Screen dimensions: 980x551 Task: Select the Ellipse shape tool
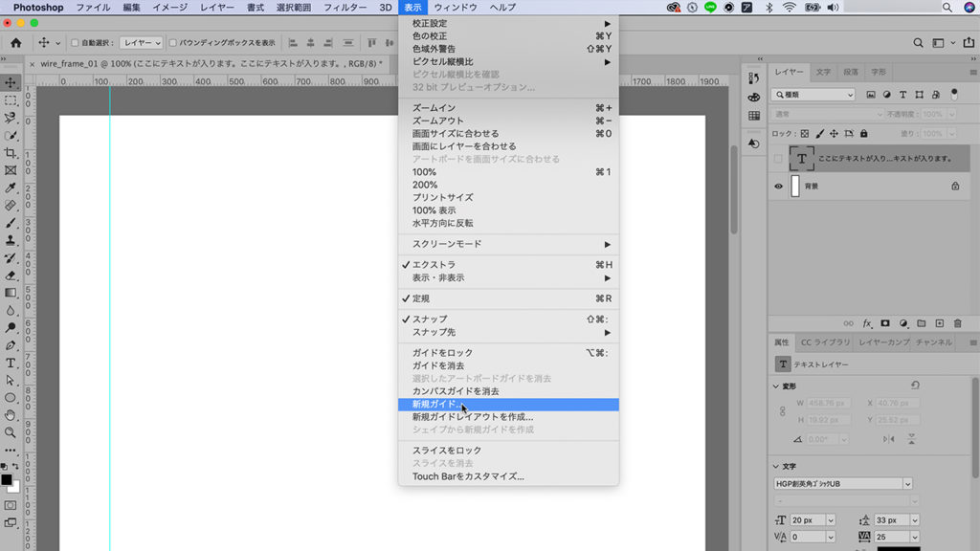pyautogui.click(x=11, y=398)
